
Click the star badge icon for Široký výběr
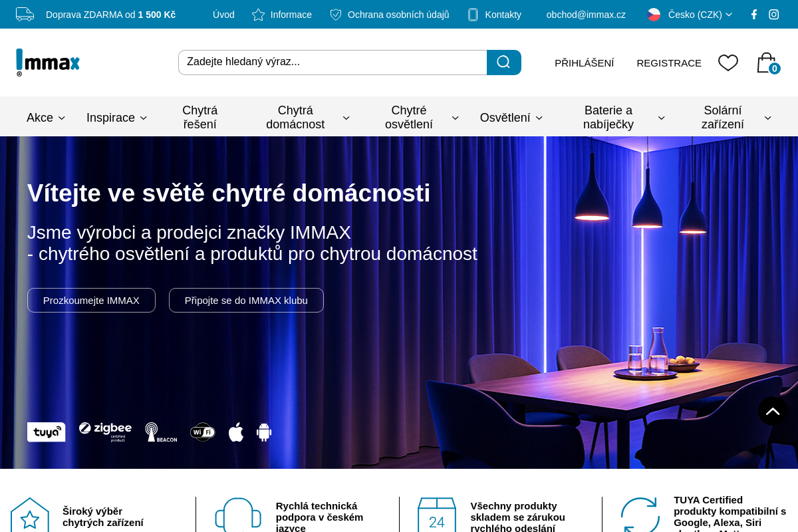coord(30,515)
